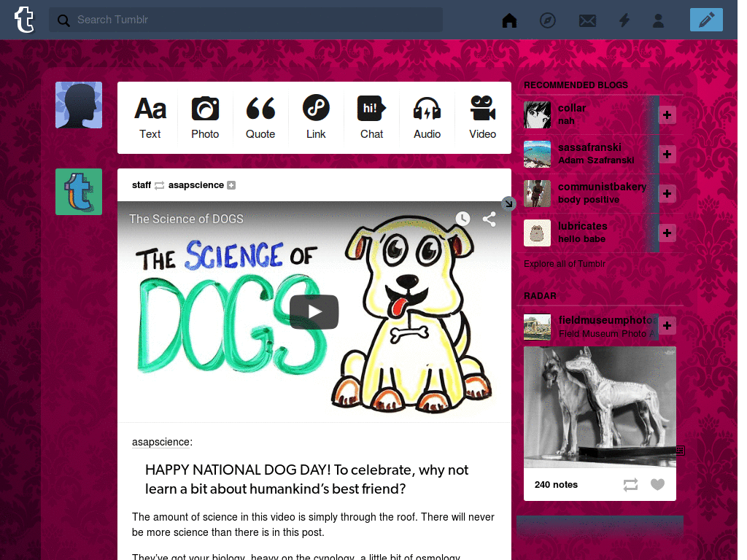This screenshot has width=747, height=560.
Task: Click the blue compose pencil button
Action: coord(706,20)
